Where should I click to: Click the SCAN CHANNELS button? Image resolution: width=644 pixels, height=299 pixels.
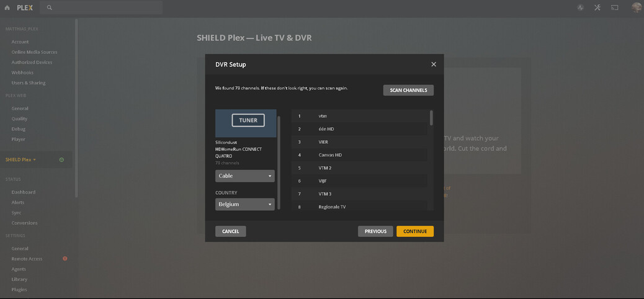pos(408,91)
